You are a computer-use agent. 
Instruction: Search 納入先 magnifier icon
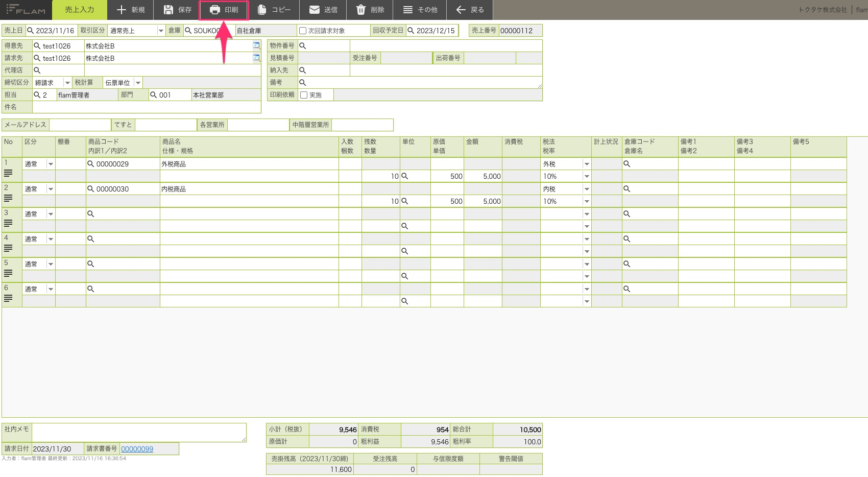click(x=302, y=70)
